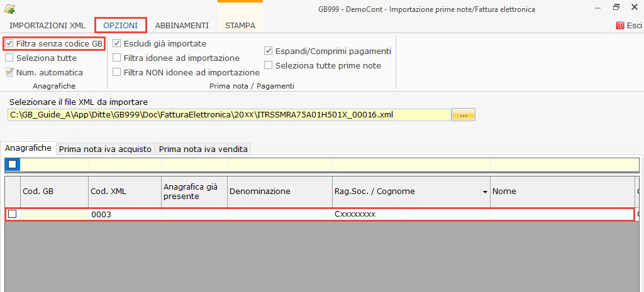
Task: Click the app icon in title bar
Action: coord(9,9)
